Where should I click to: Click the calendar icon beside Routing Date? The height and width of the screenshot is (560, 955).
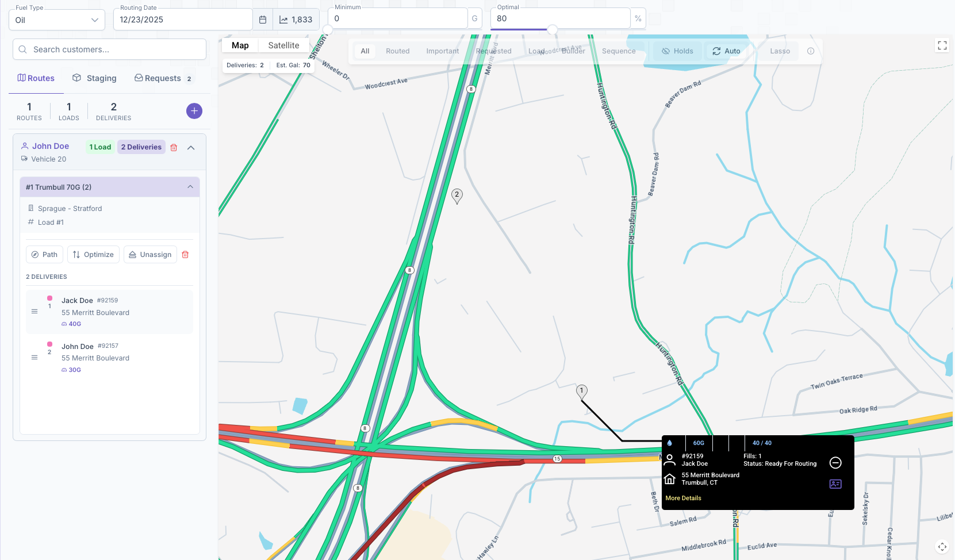click(x=263, y=20)
